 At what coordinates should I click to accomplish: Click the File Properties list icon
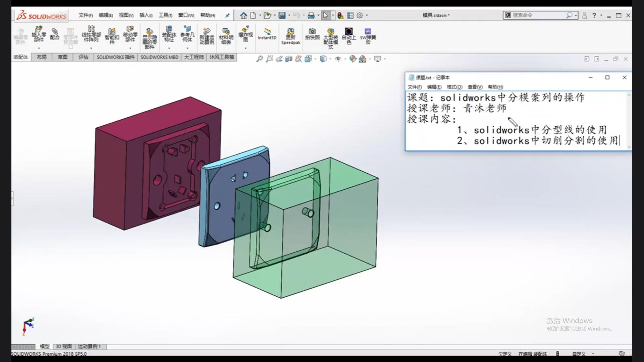[x=350, y=15]
